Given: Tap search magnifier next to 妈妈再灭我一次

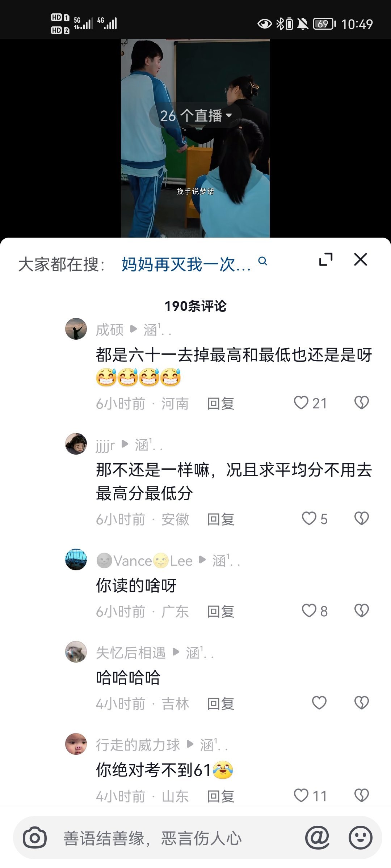Looking at the screenshot, I should 263,261.
